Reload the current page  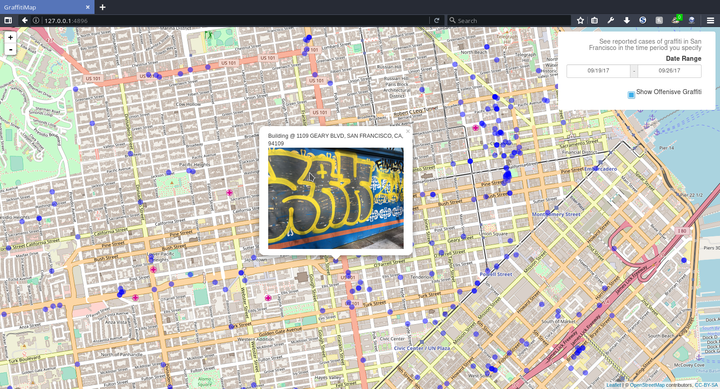point(437,20)
